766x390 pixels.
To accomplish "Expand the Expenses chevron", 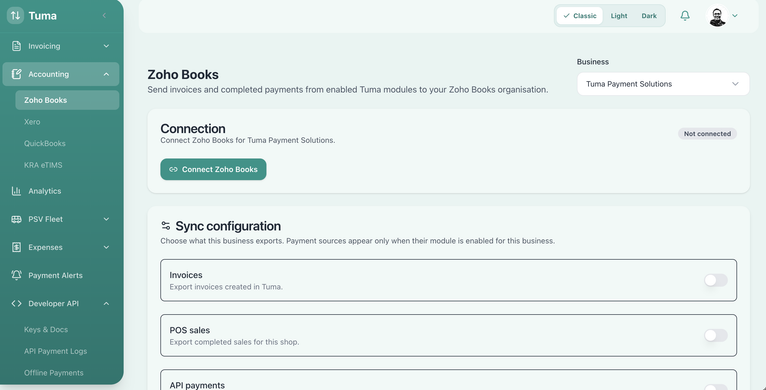I will pos(106,247).
